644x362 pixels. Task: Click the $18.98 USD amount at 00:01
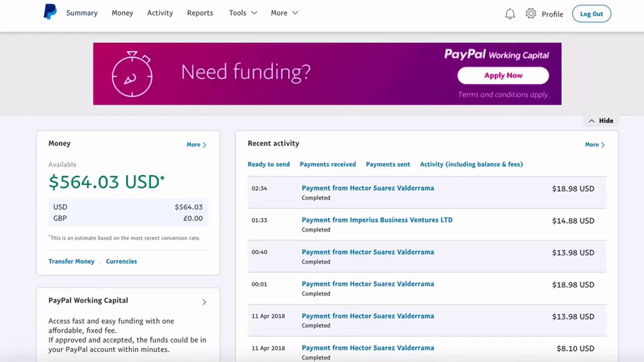point(573,285)
